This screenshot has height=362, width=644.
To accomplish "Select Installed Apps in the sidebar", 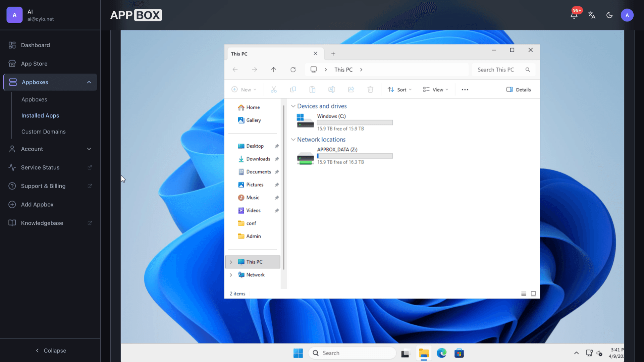I will click(40, 115).
